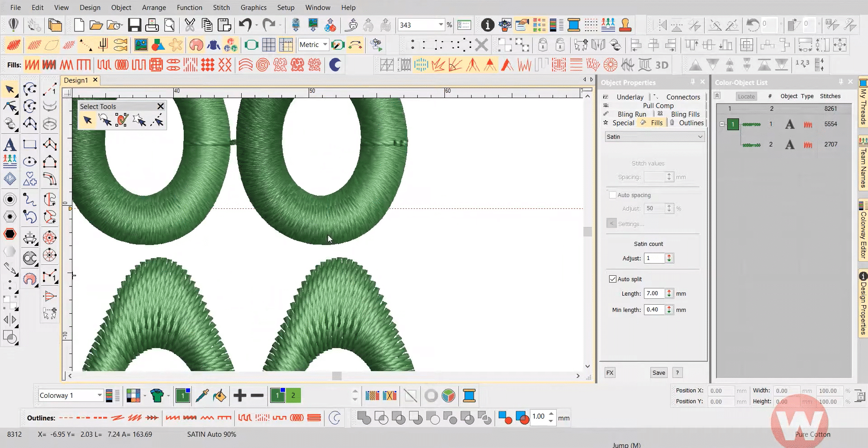
Task: Open the Metric units dropdown
Action: [325, 44]
